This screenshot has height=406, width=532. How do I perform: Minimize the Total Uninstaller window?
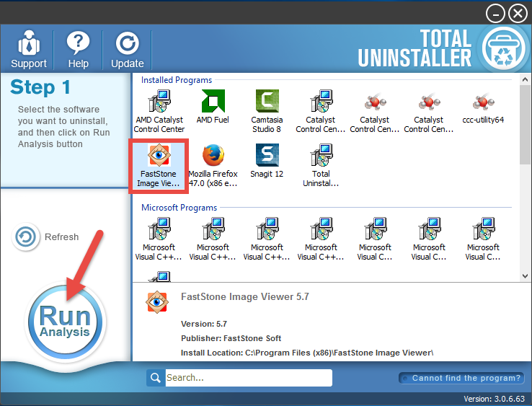[x=495, y=14]
